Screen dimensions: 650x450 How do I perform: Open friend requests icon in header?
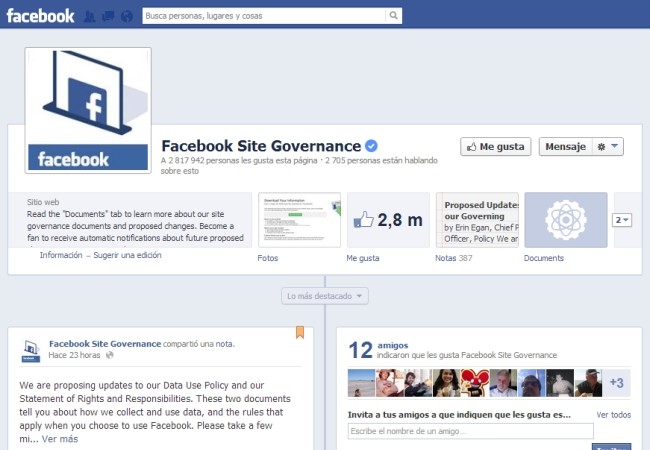pyautogui.click(x=89, y=17)
